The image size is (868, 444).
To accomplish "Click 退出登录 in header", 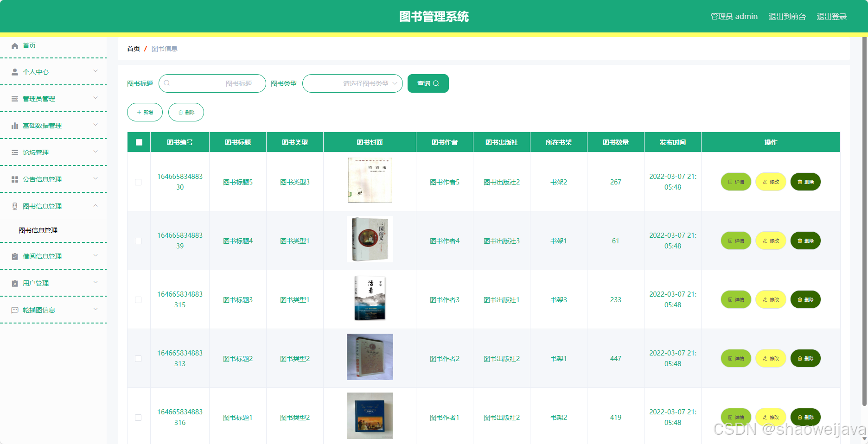I will [x=832, y=16].
